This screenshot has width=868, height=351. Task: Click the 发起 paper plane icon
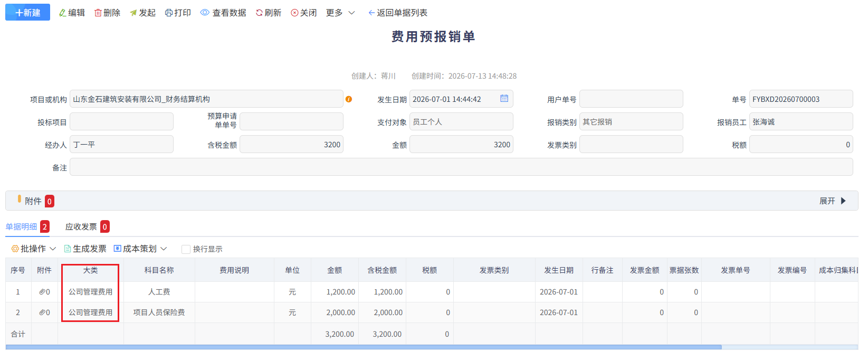point(133,13)
